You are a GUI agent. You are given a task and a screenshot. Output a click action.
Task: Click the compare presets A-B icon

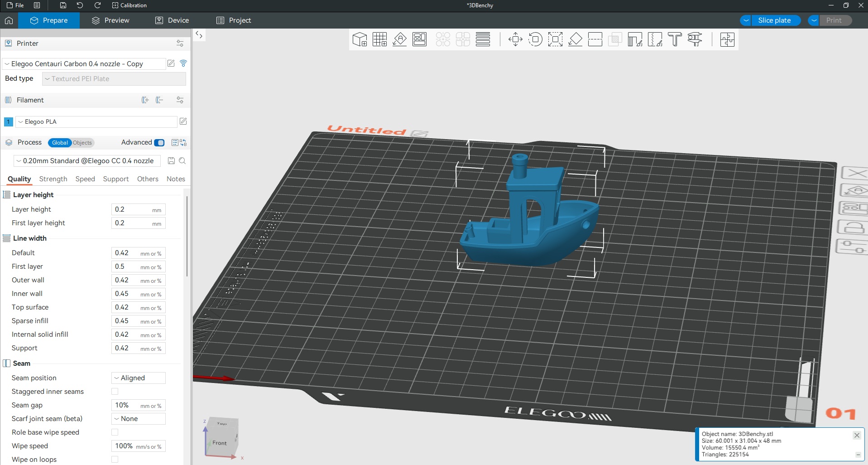(183, 143)
